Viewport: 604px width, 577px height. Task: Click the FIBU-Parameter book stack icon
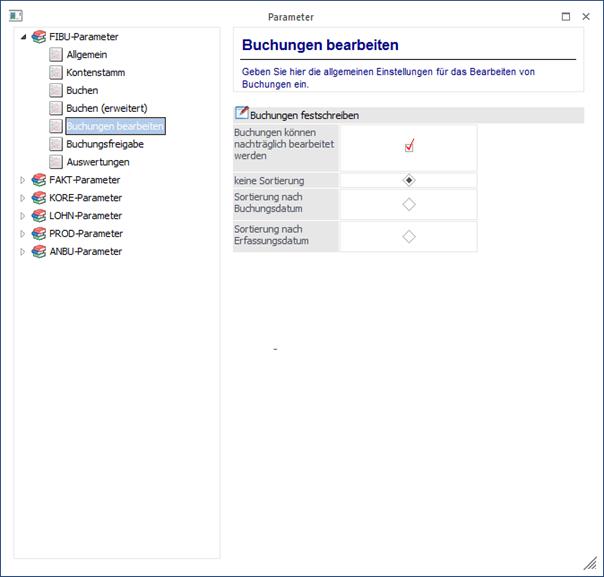[39, 37]
